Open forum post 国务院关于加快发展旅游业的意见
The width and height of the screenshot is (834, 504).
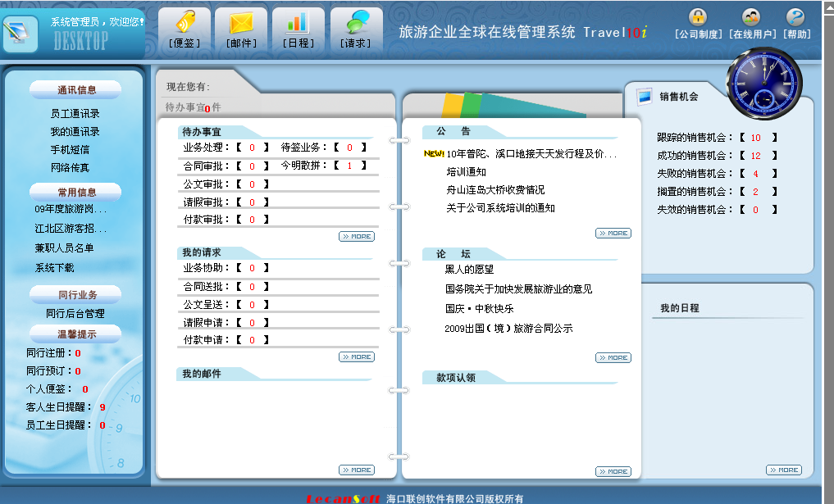tap(518, 289)
